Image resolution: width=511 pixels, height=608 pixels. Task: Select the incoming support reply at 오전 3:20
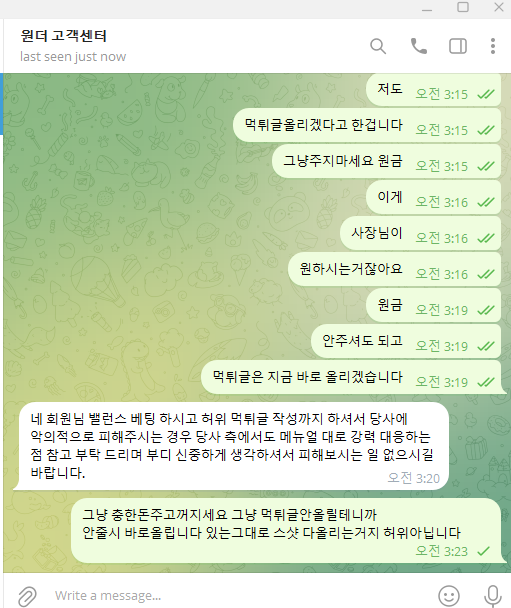pos(231,446)
